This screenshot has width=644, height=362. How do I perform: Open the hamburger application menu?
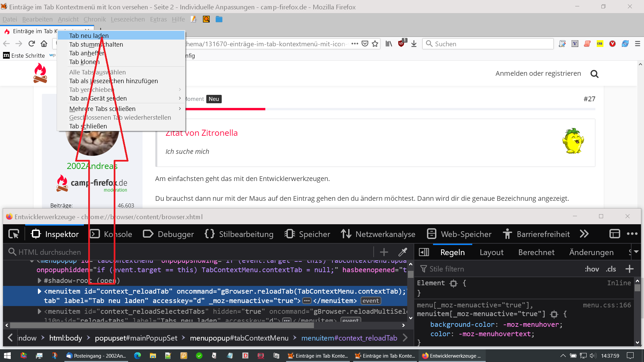(638, 44)
